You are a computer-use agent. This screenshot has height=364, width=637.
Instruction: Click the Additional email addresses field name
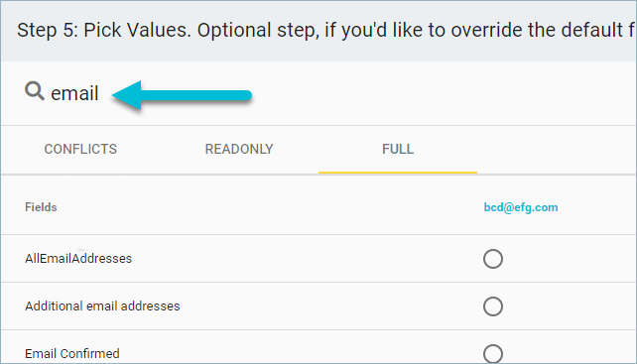102,305
